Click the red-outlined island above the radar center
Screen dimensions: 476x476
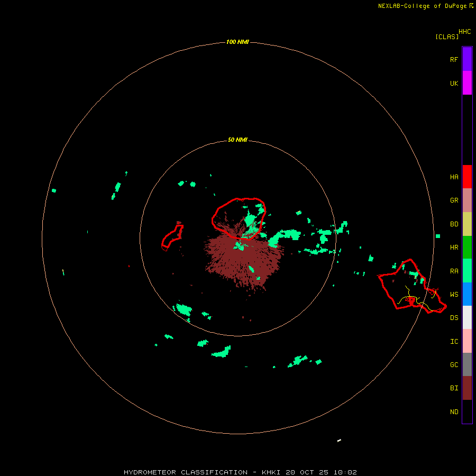tap(239, 218)
